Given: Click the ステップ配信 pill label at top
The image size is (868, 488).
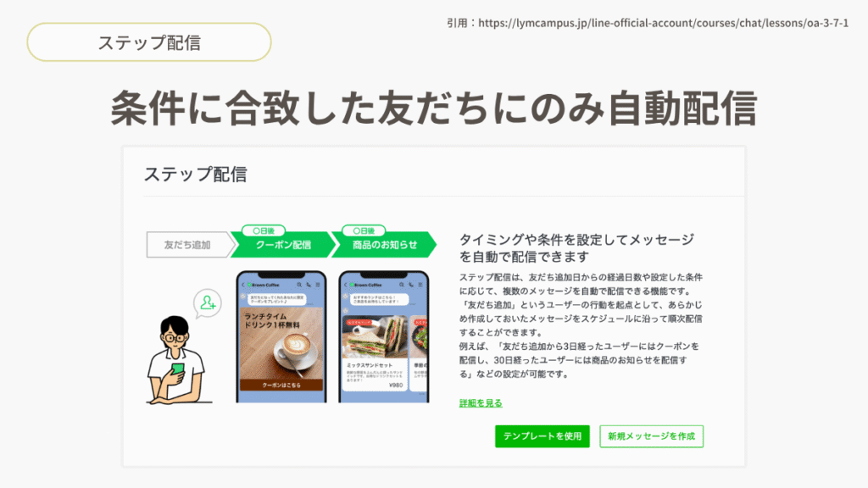Looking at the screenshot, I should [149, 42].
